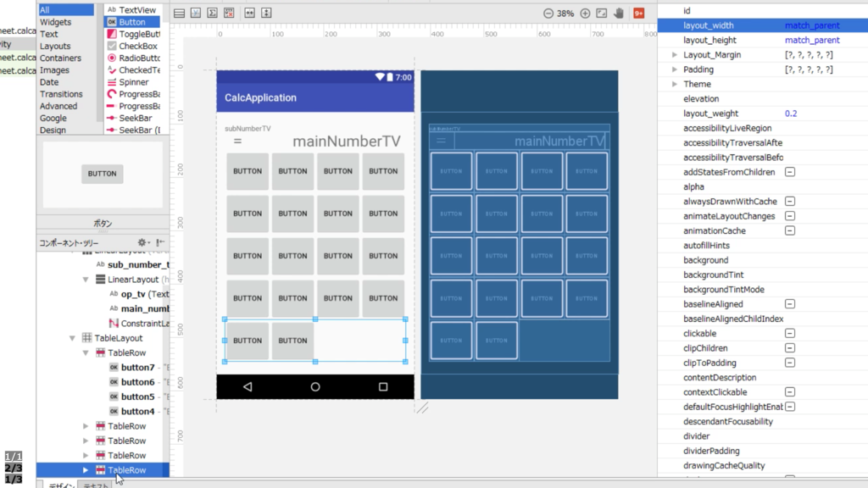
Task: Open the Containers palette category
Action: (x=60, y=58)
